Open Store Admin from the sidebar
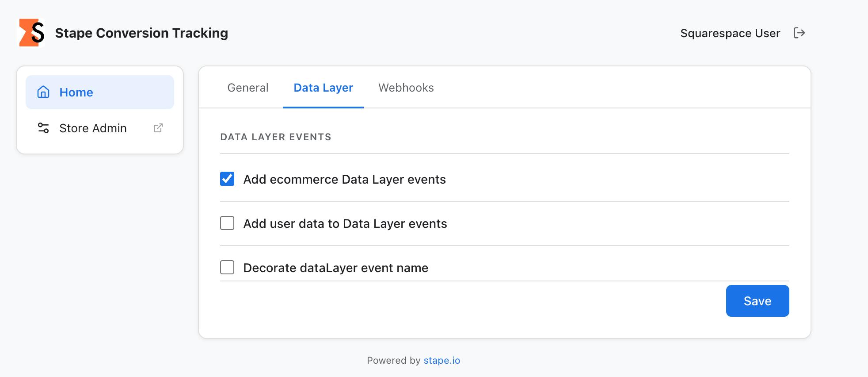 click(x=100, y=128)
